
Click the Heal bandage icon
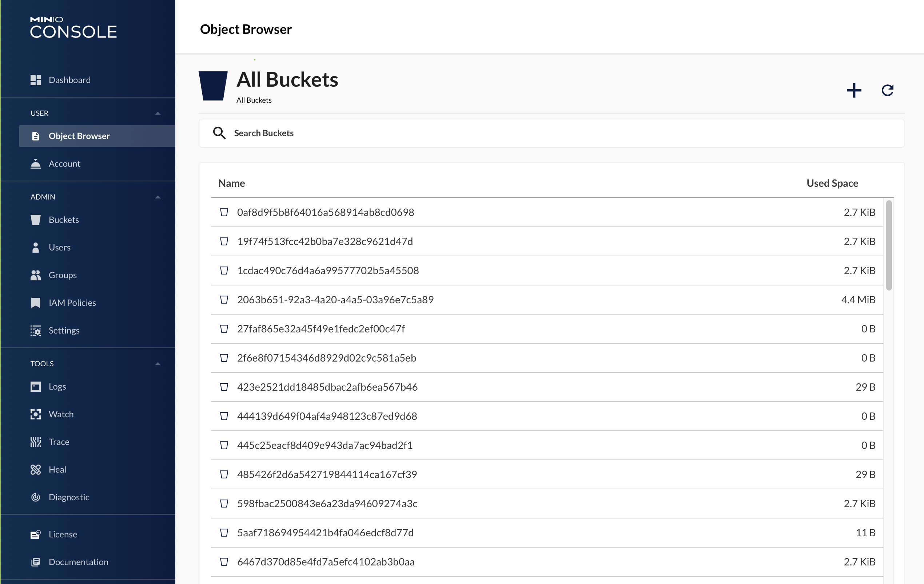pyautogui.click(x=36, y=469)
